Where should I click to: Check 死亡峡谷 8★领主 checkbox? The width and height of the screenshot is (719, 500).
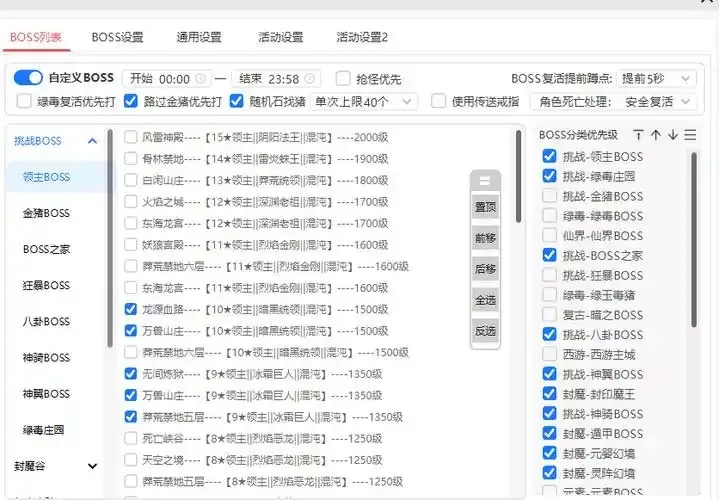[131, 439]
